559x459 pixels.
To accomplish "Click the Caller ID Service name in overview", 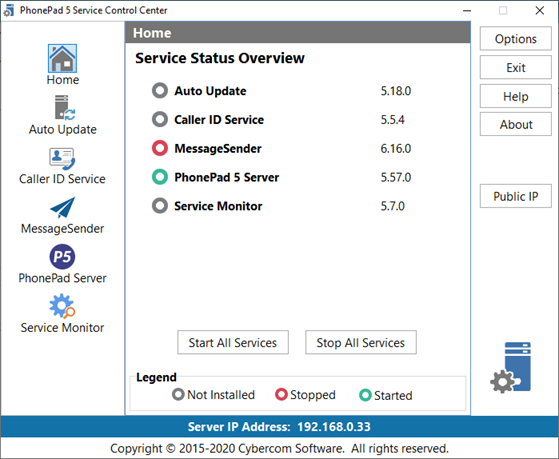I will [219, 119].
